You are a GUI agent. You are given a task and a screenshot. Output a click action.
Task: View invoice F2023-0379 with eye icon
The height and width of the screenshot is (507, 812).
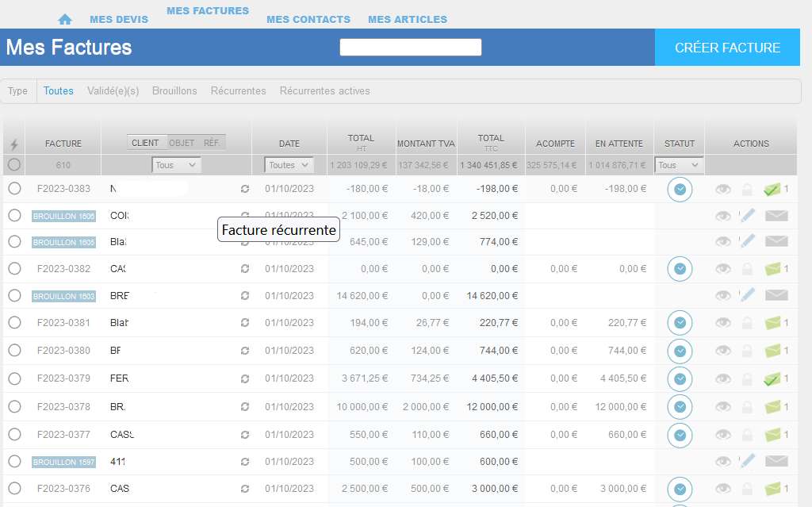point(723,379)
